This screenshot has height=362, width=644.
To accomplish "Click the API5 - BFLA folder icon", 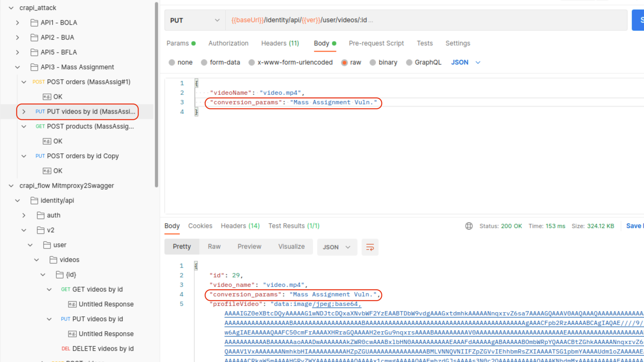I will (34, 52).
